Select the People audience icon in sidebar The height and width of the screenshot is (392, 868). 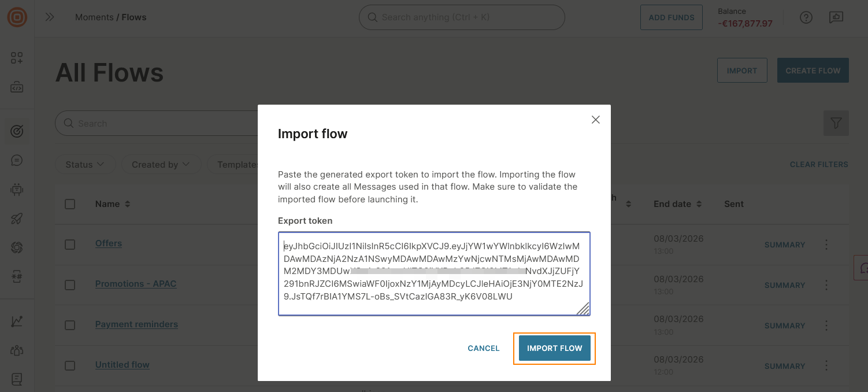coord(17,350)
